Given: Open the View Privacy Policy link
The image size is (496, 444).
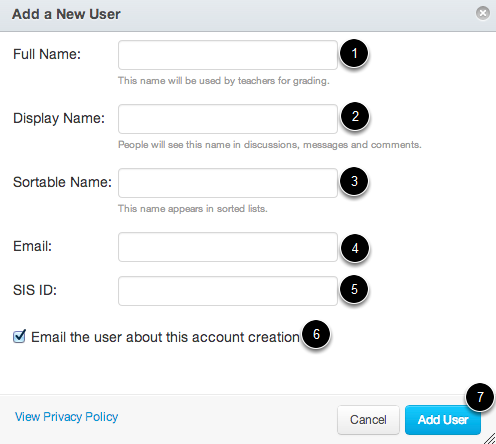Looking at the screenshot, I should 67,417.
